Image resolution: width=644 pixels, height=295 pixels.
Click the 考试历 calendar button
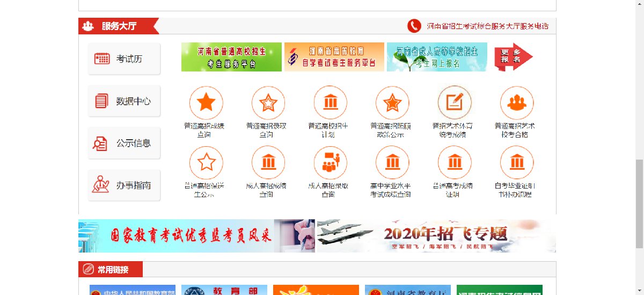coord(124,59)
